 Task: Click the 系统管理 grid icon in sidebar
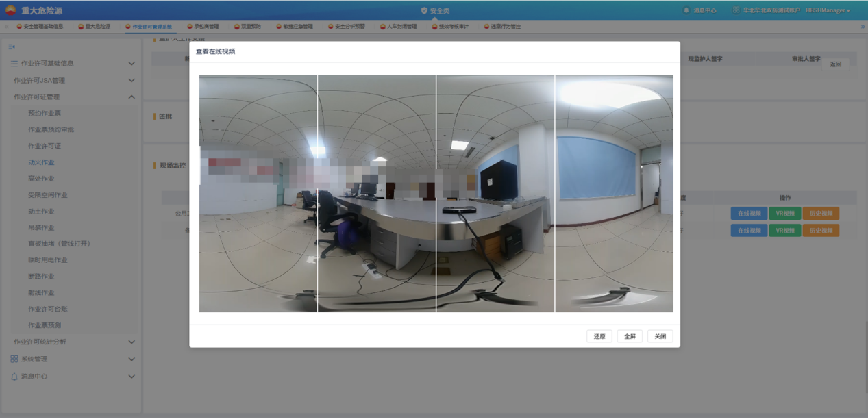(14, 359)
